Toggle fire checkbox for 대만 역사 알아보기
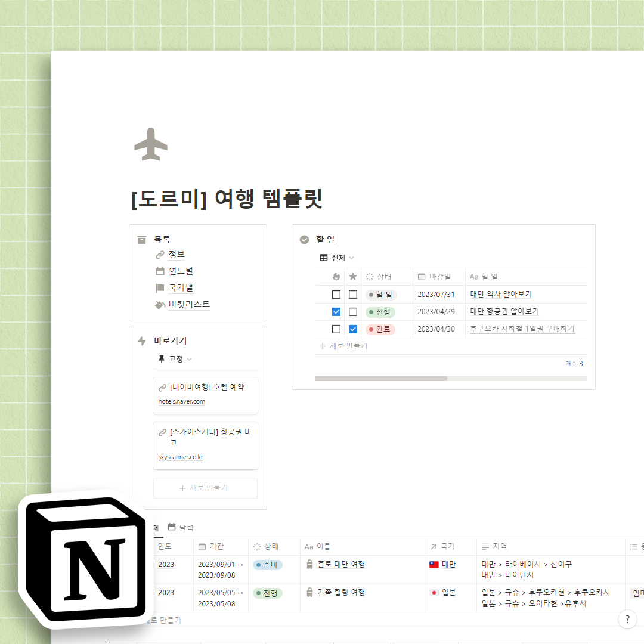 coord(336,295)
